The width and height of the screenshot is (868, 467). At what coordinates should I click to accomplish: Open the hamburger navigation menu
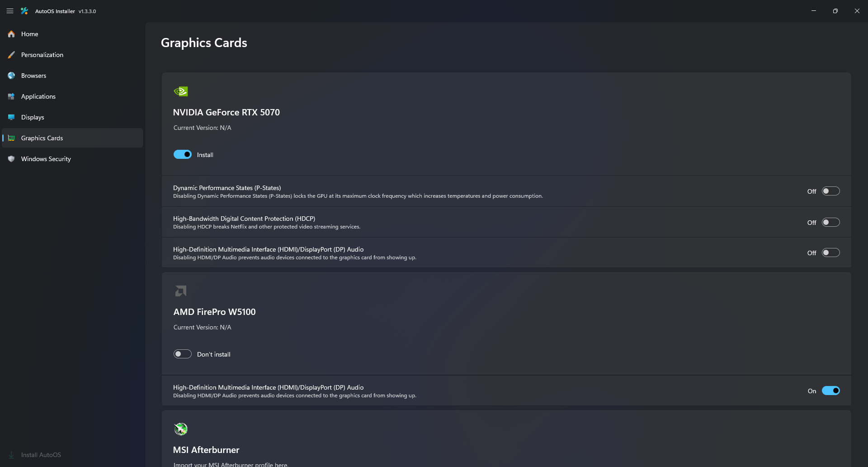pyautogui.click(x=10, y=11)
